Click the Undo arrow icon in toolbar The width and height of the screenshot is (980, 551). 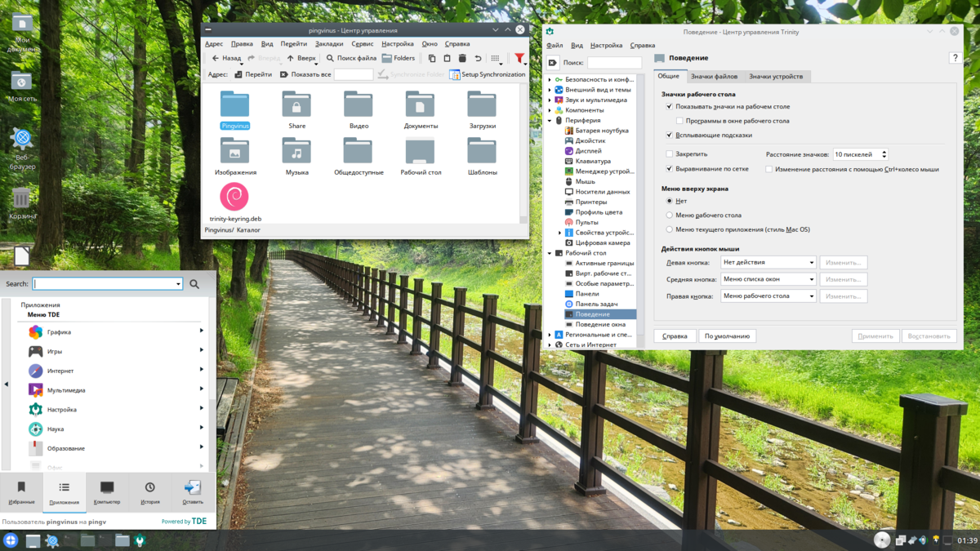pos(478,58)
